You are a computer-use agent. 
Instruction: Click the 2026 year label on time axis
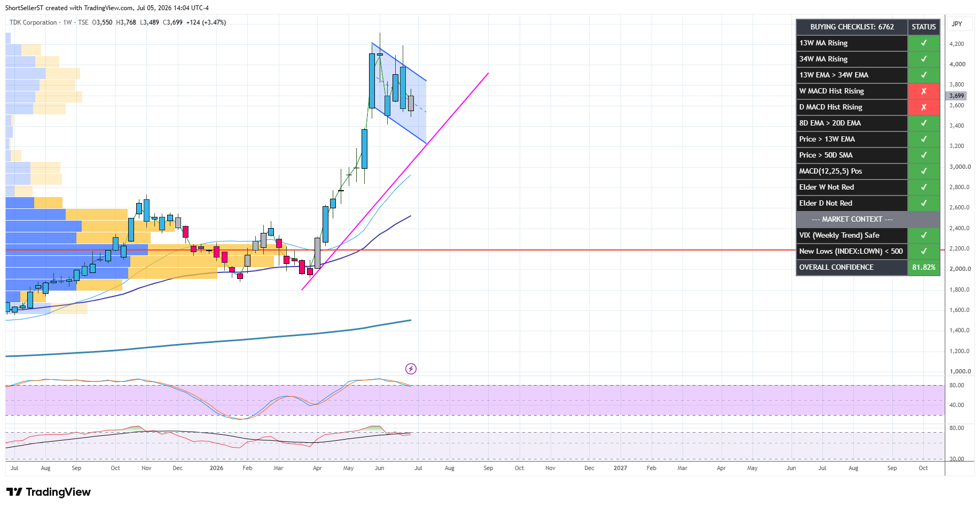click(216, 468)
